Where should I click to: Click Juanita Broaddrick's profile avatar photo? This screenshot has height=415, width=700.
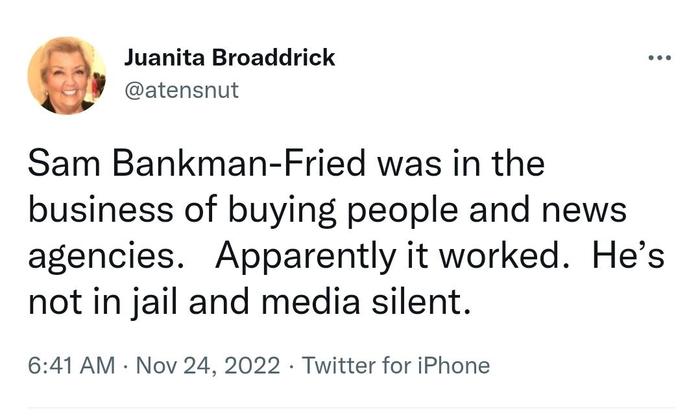pos(67,75)
